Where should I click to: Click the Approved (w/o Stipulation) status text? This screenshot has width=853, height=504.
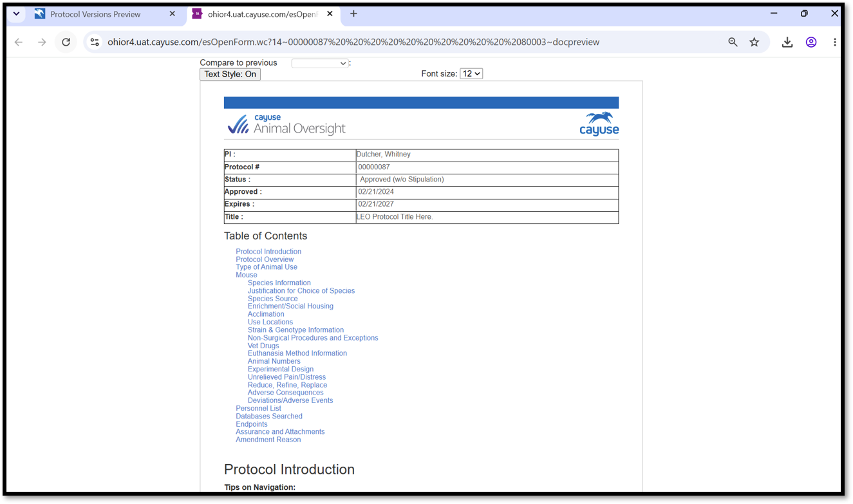point(402,180)
